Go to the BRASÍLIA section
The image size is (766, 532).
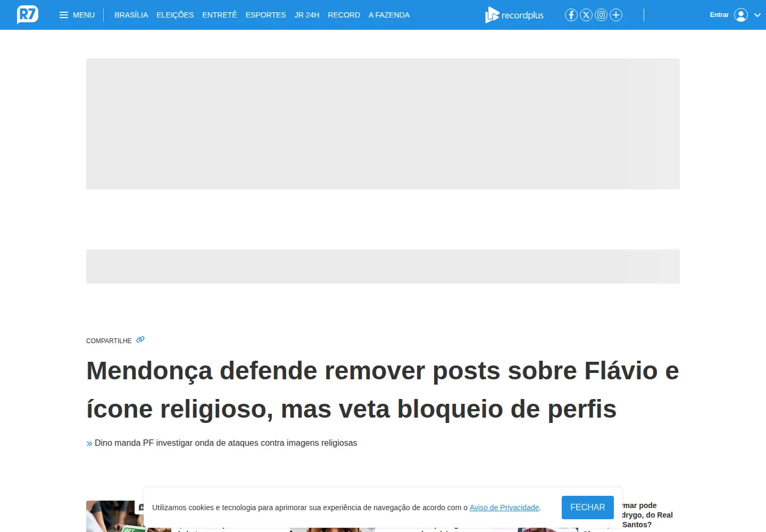[131, 15]
